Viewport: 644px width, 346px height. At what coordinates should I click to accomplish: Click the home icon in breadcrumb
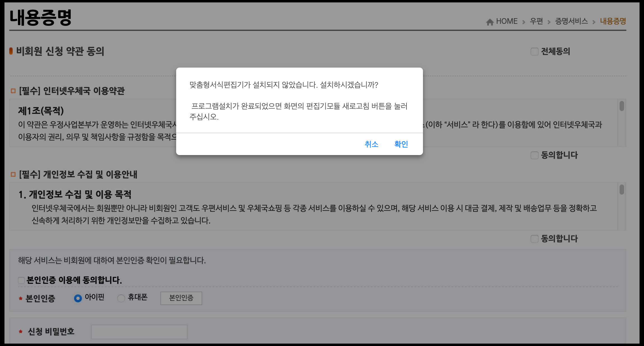pyautogui.click(x=490, y=22)
